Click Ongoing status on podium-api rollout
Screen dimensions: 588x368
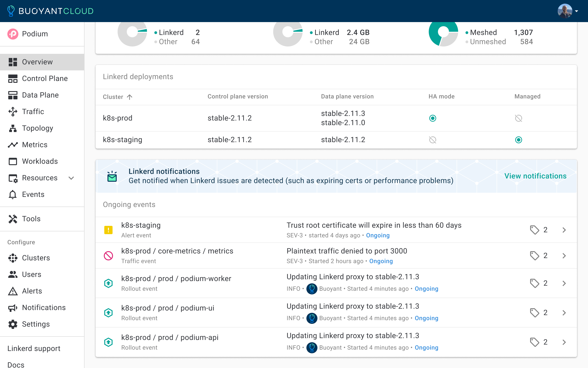coord(427,348)
